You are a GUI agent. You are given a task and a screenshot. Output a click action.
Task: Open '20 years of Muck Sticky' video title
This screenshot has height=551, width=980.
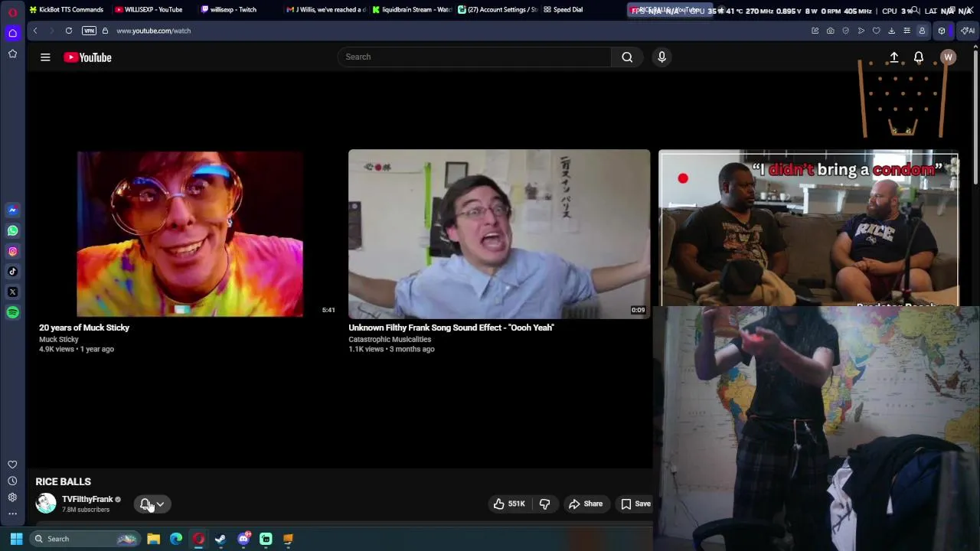84,328
